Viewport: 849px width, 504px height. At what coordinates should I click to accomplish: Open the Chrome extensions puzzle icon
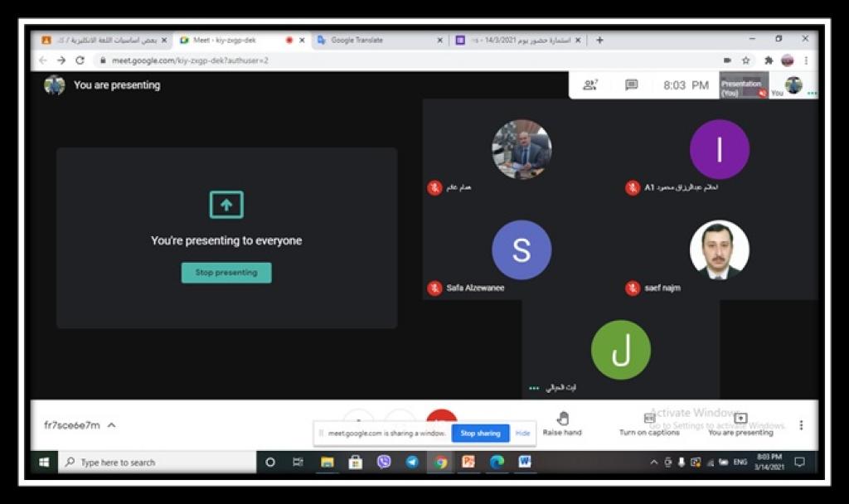(x=768, y=61)
